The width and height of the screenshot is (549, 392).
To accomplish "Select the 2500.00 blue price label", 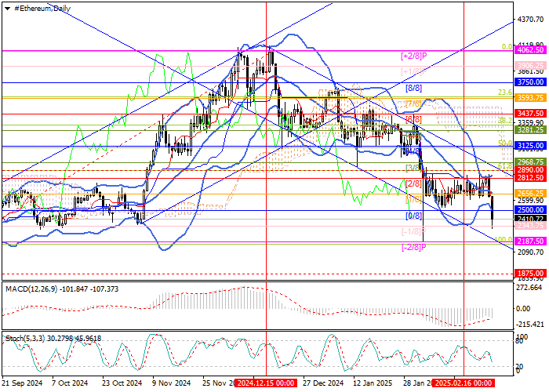I will 531,210.
